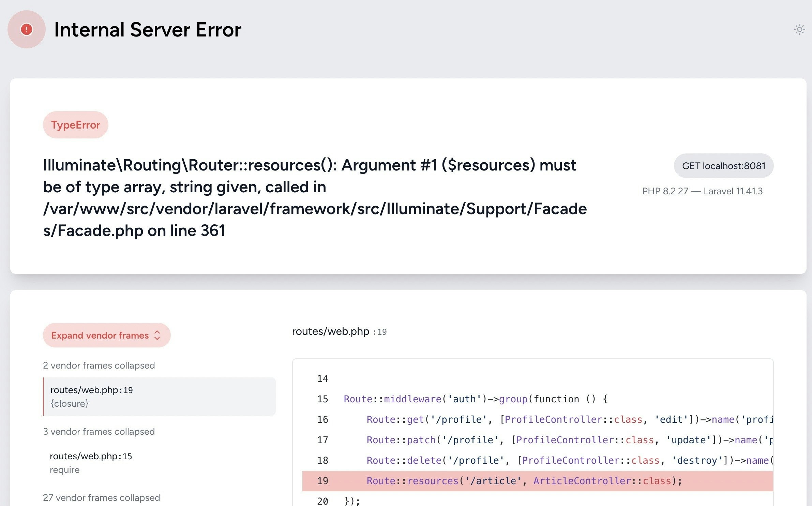
Task: Click the TypeError exception badge
Action: pos(75,125)
